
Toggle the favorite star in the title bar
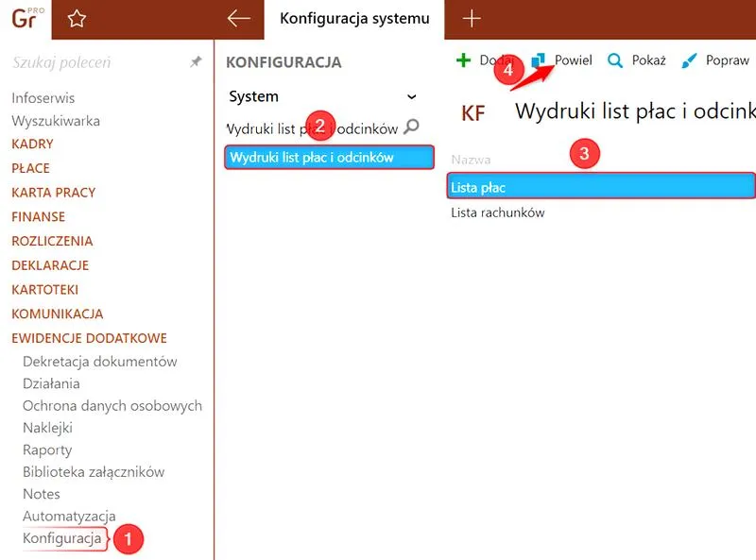[77, 19]
